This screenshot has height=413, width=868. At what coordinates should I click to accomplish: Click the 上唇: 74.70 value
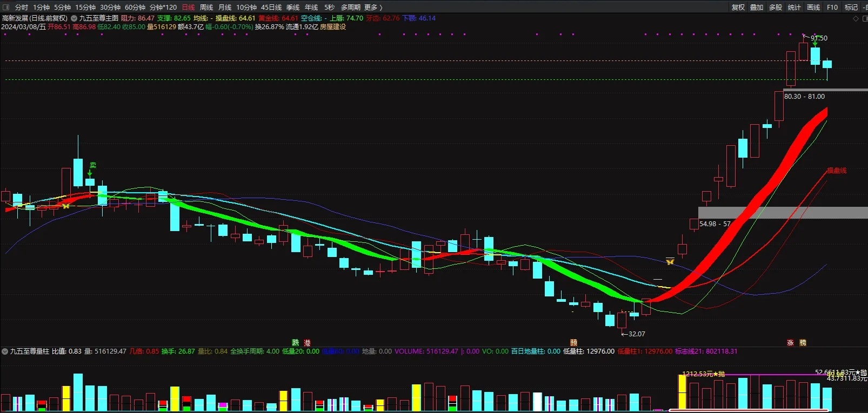point(346,18)
